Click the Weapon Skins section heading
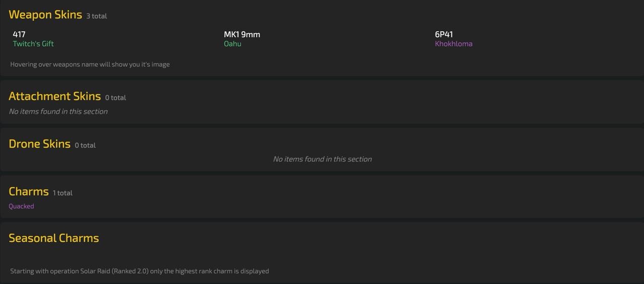644x284 pixels. point(45,15)
